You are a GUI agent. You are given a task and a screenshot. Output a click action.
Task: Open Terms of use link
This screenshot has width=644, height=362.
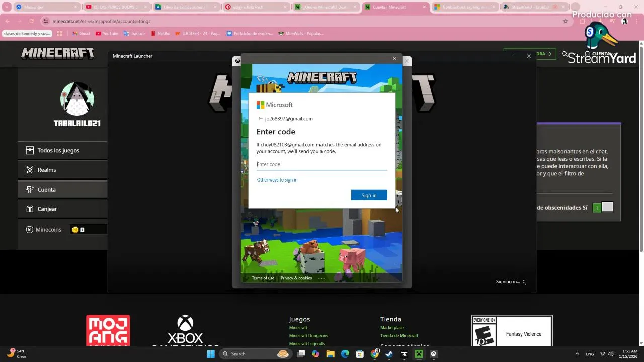(x=263, y=278)
